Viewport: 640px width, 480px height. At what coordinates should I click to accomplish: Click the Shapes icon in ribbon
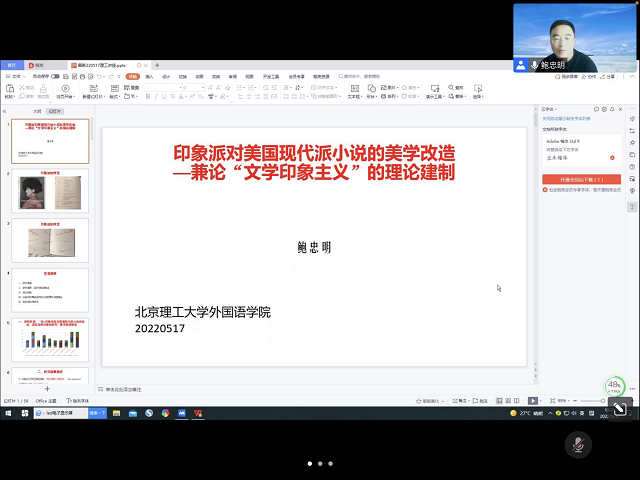point(371,88)
